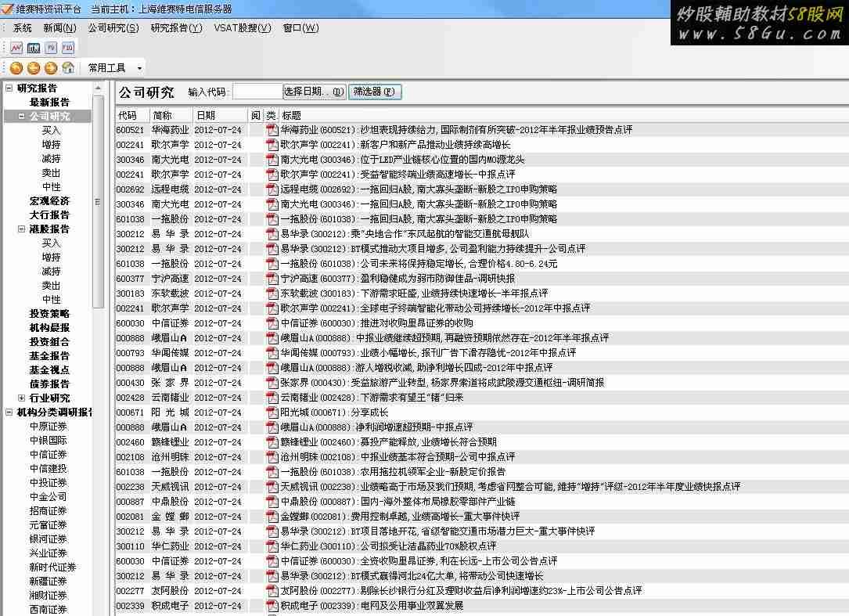
Task: Open PDF icon for 易华录 乘"央地合作" report
Action: 272,234
